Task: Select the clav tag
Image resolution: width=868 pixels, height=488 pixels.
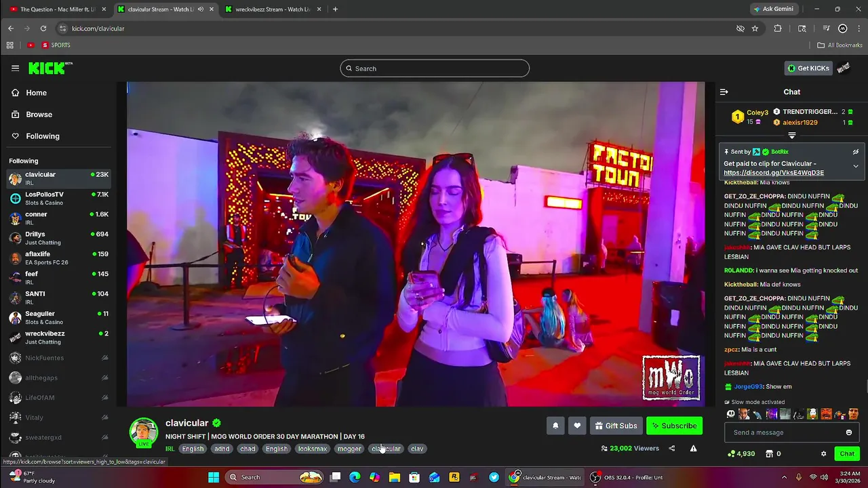Action: (x=417, y=449)
